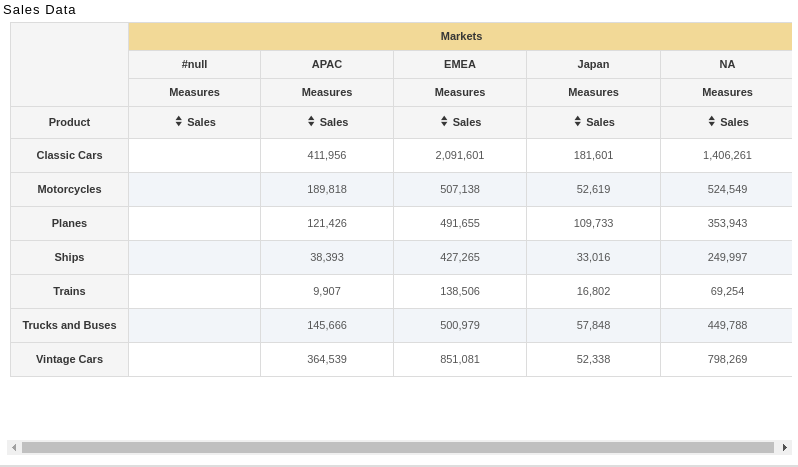Click sort arrows in Japan Sales column
Screen dimensions: 798x467
pos(578,121)
